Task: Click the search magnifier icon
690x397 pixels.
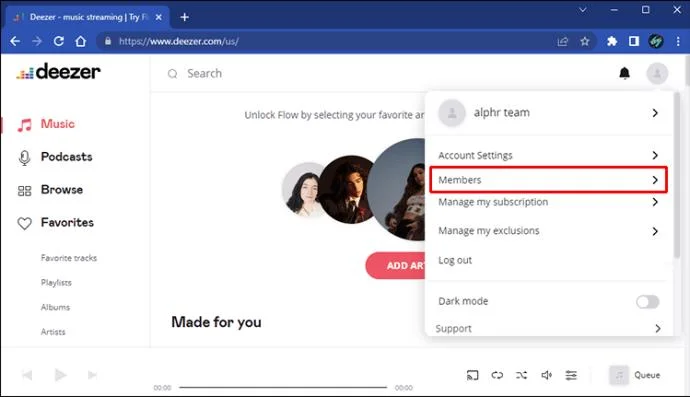Action: (x=172, y=74)
